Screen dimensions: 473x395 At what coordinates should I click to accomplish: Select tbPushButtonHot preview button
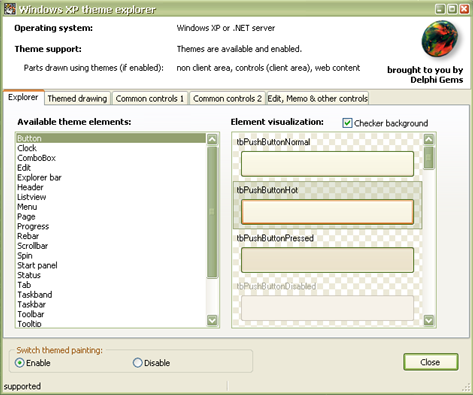coord(327,212)
